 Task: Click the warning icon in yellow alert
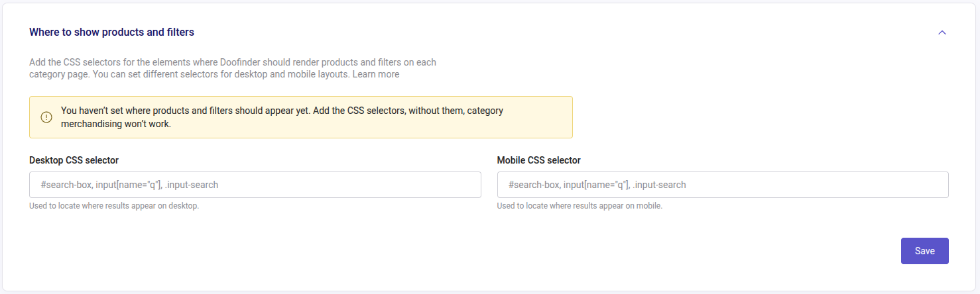click(x=46, y=117)
